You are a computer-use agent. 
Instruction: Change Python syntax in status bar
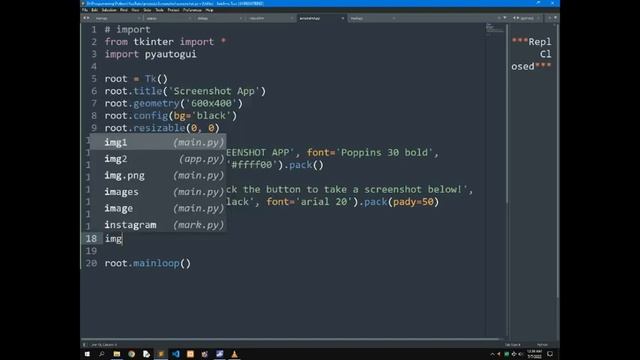[542, 344]
